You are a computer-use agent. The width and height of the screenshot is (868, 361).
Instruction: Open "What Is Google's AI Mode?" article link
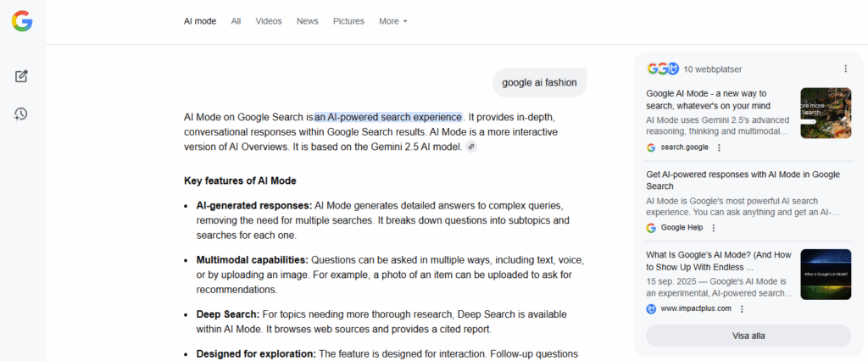717,260
